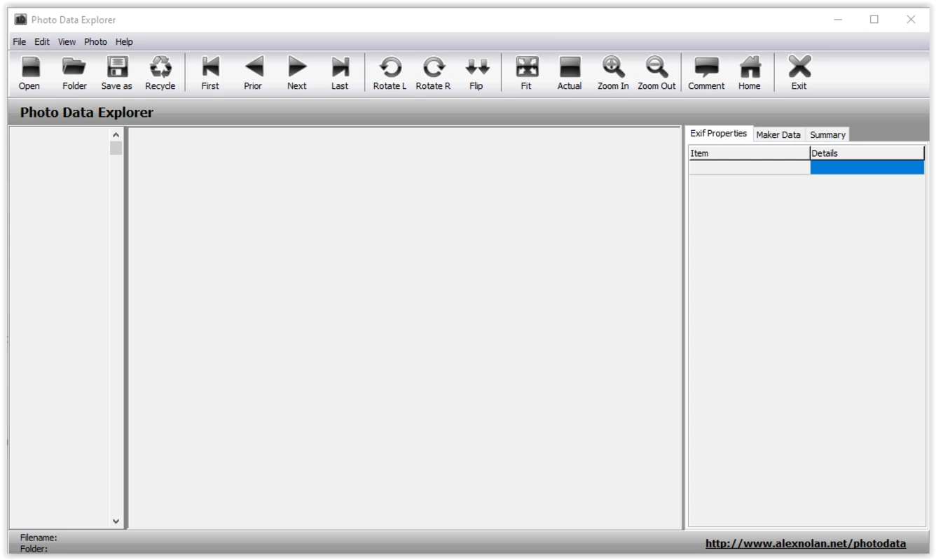Image resolution: width=936 pixels, height=560 pixels.
Task: Switch to the Summary tab
Action: [x=827, y=135]
